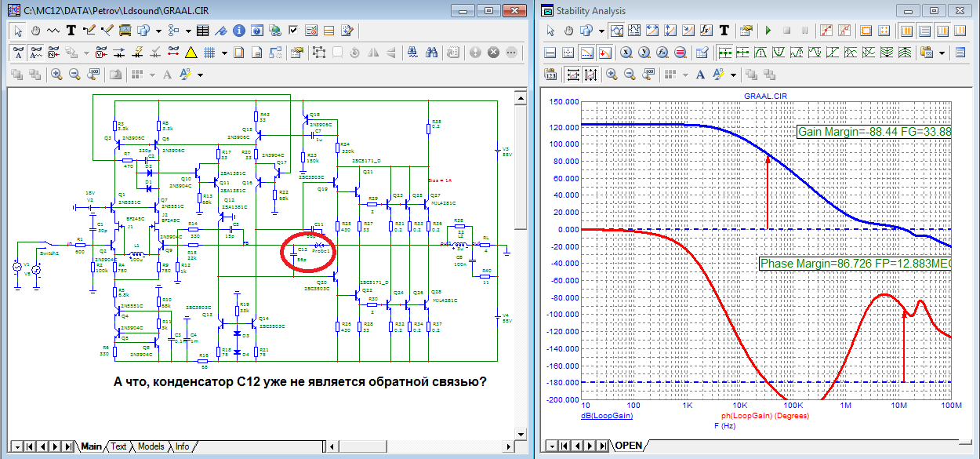
Task: Open the Info page tab
Action: [182, 446]
